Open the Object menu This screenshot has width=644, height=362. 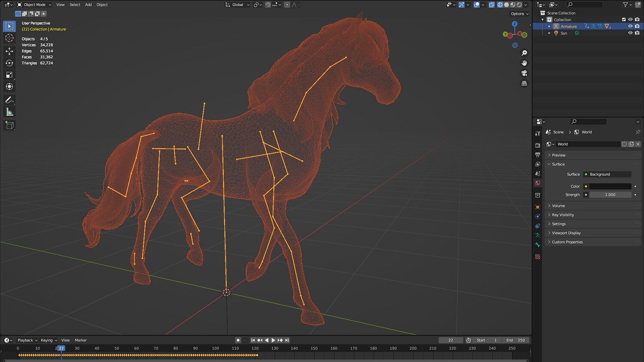coord(102,5)
